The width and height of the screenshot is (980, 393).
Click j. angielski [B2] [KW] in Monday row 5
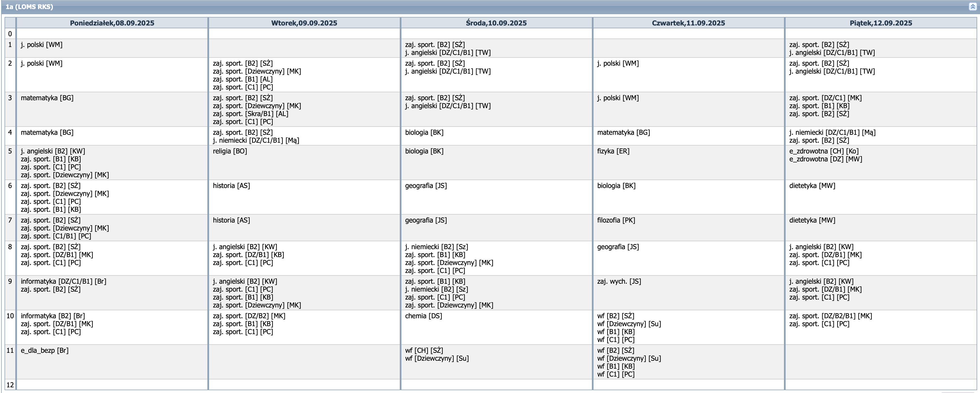[x=53, y=151]
